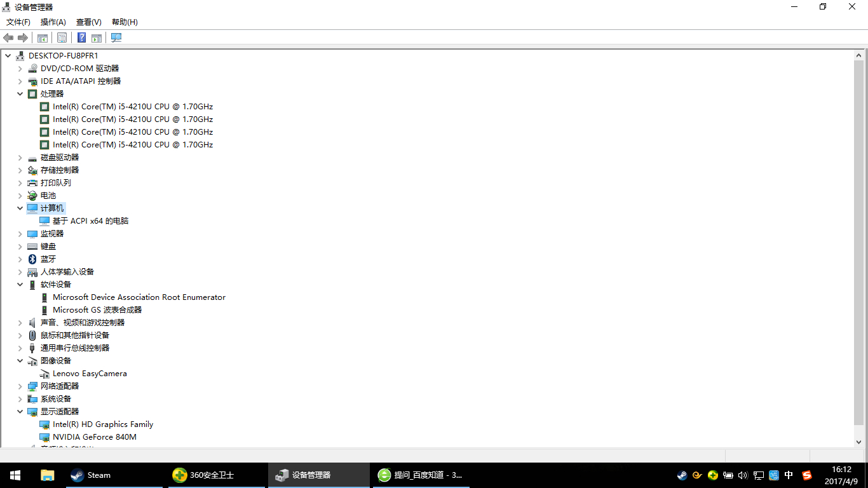
Task: Click the Back arrow in the toolbar
Action: 8,37
